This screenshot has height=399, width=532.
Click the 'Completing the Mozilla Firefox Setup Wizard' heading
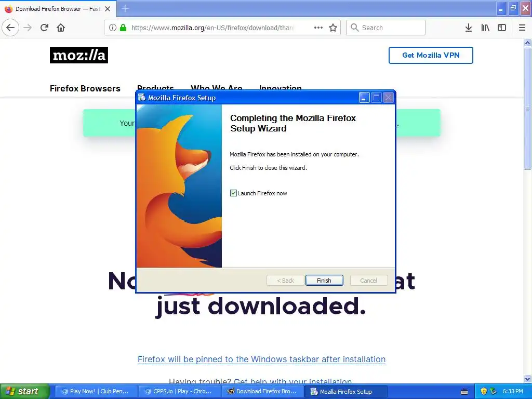[293, 123]
